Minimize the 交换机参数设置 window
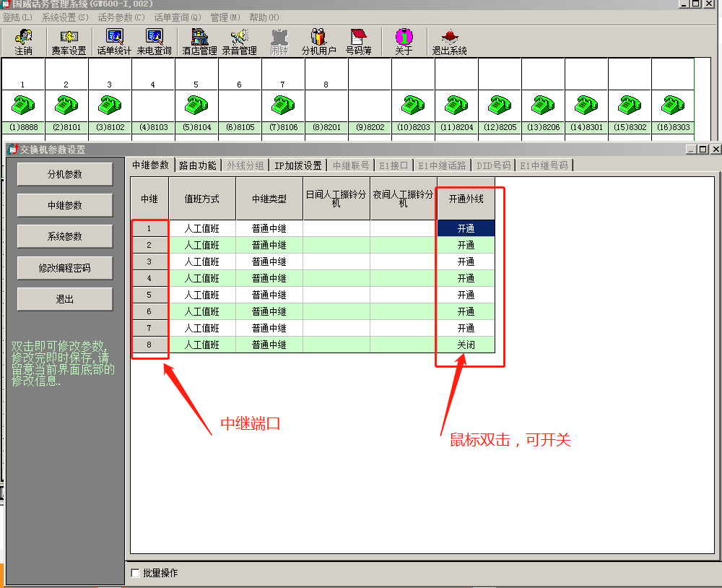The width and height of the screenshot is (722, 588). pos(692,149)
